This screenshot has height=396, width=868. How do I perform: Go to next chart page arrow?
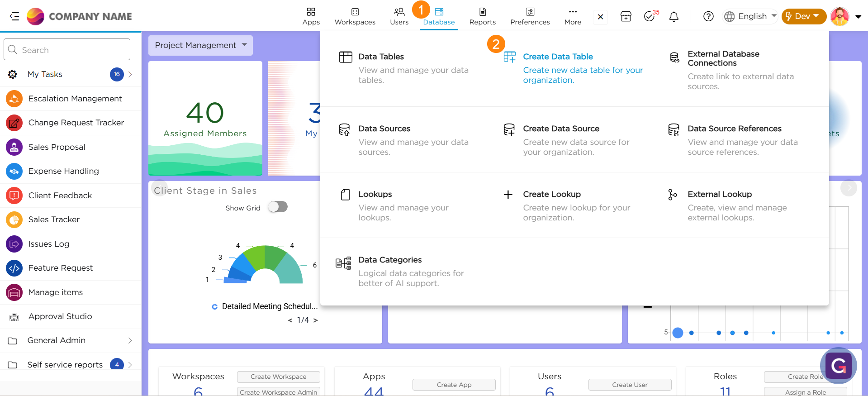tap(315, 320)
